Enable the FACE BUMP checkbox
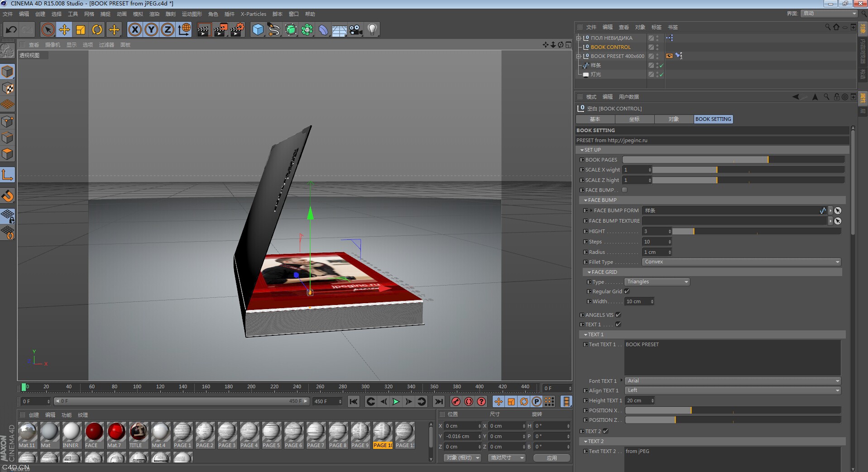This screenshot has height=472, width=868. point(624,190)
